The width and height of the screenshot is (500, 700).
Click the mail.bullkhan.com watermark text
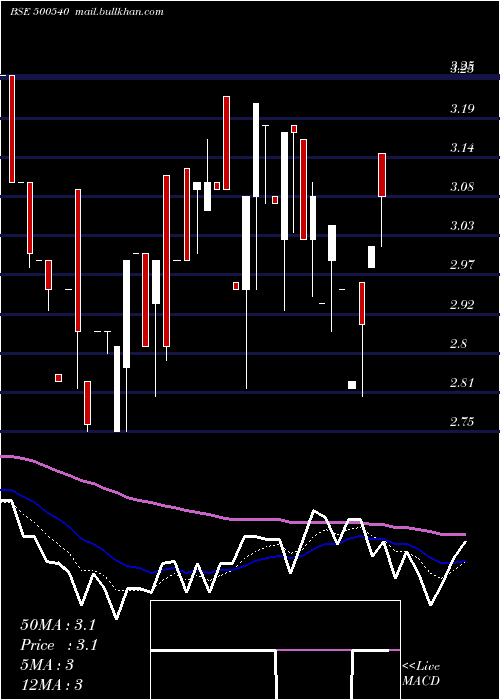[119, 12]
